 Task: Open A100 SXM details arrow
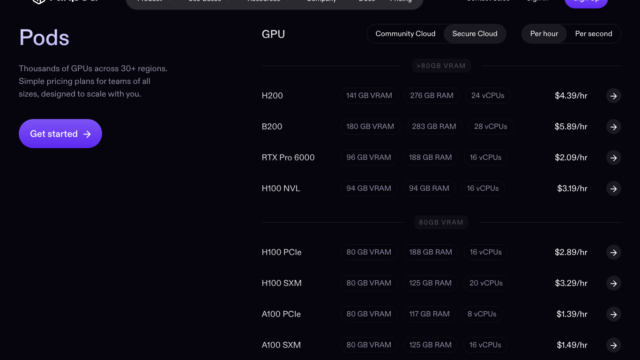click(613, 345)
